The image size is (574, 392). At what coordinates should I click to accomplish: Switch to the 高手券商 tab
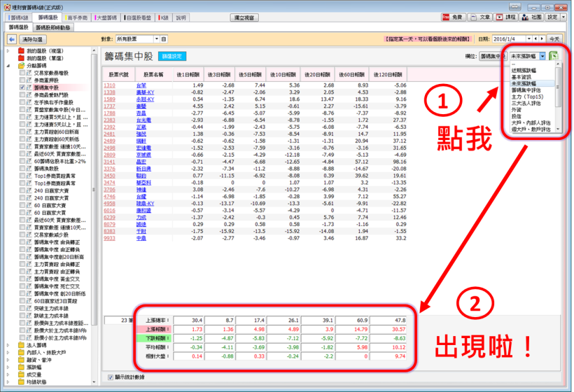pos(76,17)
